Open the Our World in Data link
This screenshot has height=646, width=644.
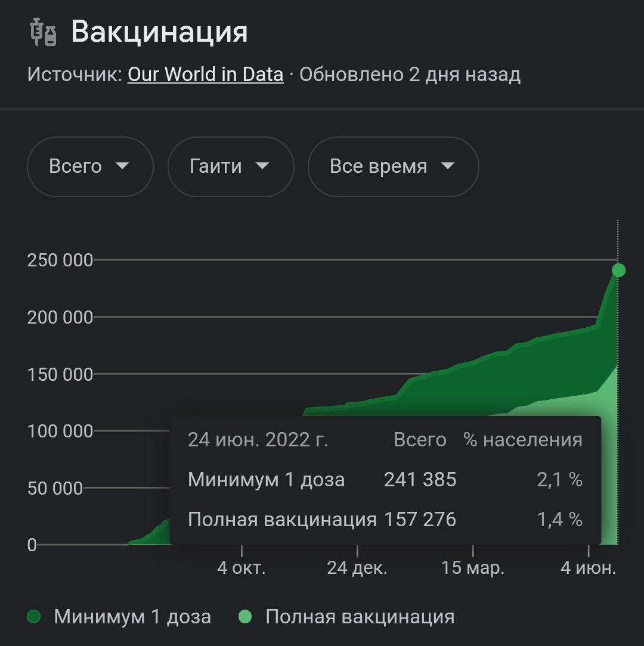click(205, 74)
